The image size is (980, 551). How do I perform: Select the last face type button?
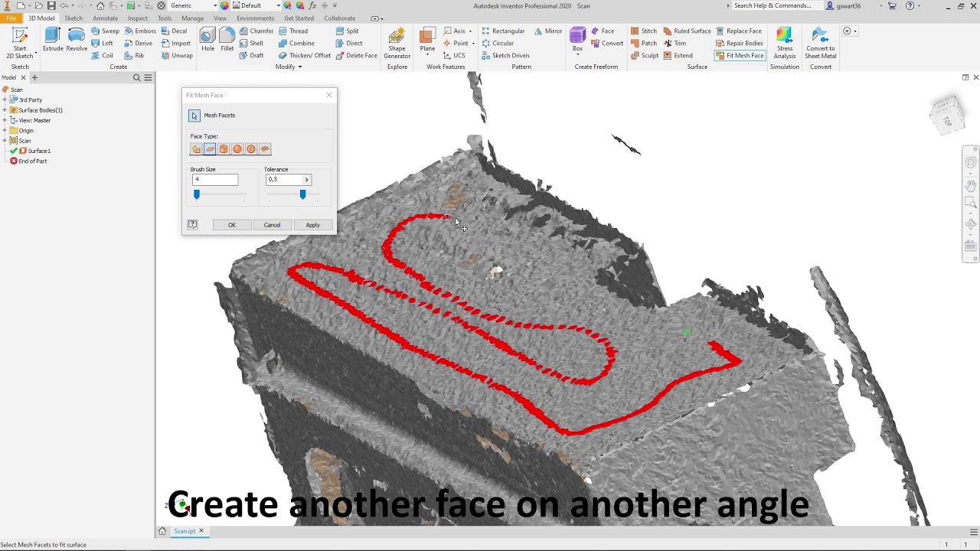(265, 149)
